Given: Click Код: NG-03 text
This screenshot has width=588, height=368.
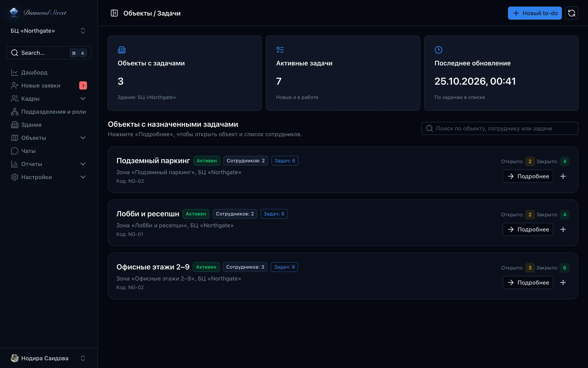Looking at the screenshot, I should 130,181.
